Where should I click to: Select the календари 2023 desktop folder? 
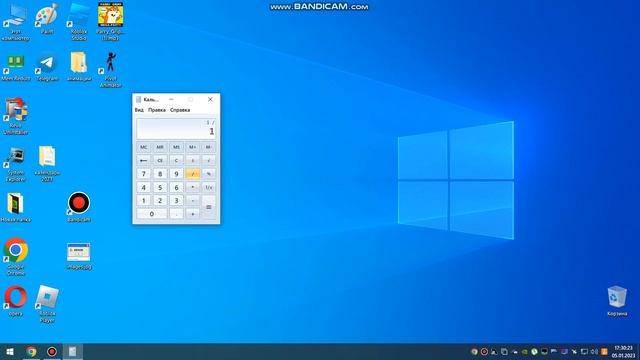pos(47,163)
